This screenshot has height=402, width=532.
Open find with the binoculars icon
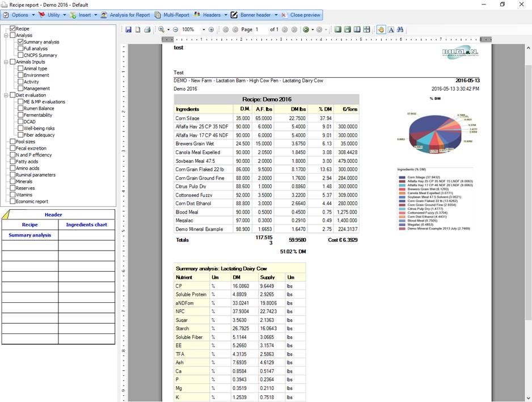point(400,29)
